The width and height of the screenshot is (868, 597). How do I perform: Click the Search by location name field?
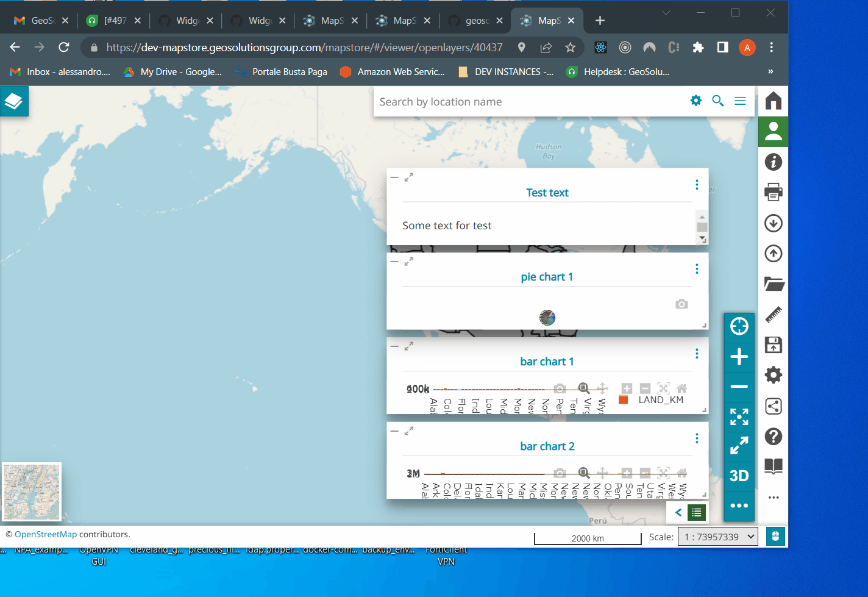pos(530,101)
